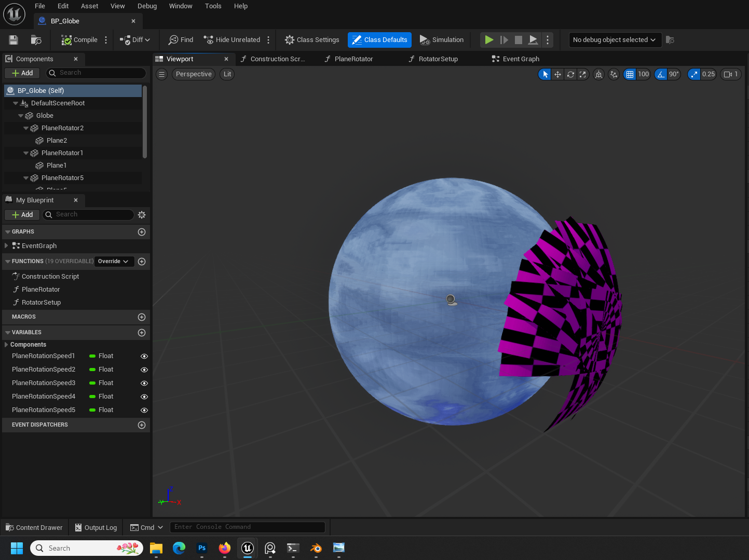Add a new function with plus icon
Image resolution: width=749 pixels, height=560 pixels.
[x=142, y=262]
